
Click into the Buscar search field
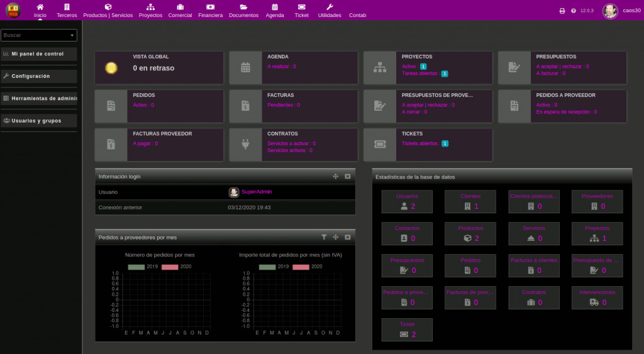point(35,35)
